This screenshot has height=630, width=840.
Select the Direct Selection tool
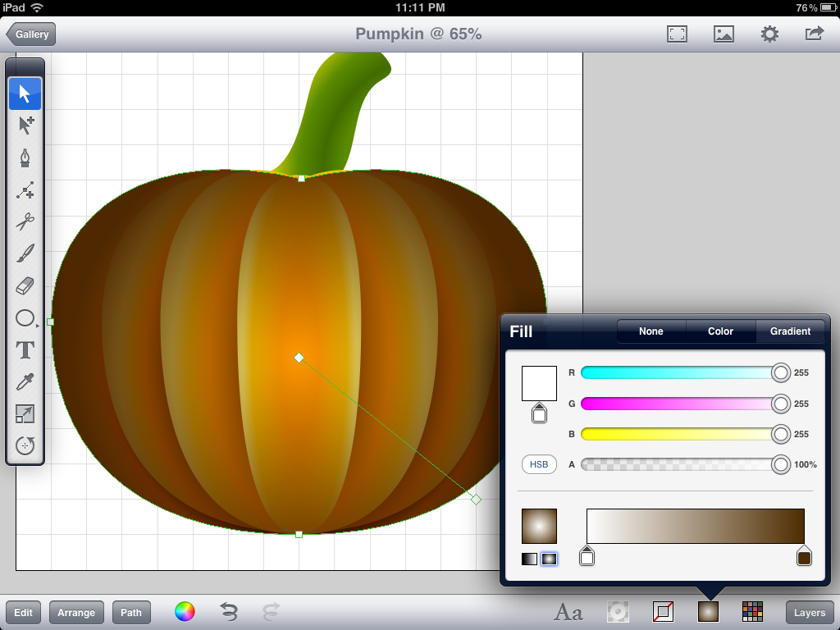pyautogui.click(x=25, y=126)
